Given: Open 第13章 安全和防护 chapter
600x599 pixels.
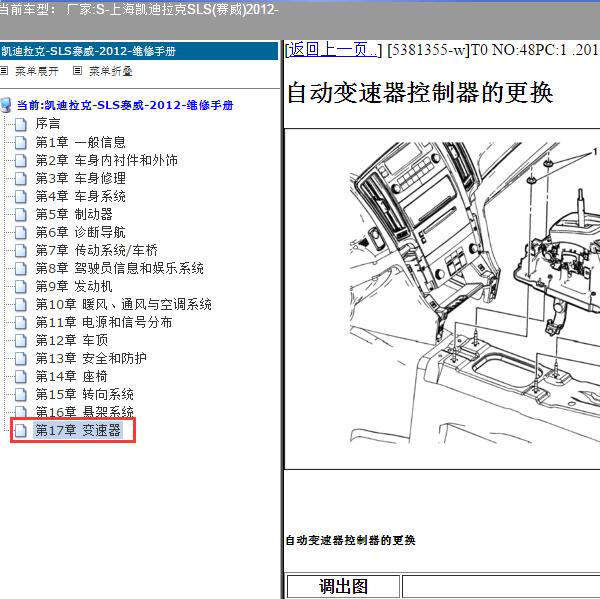Looking at the screenshot, I should tap(91, 358).
